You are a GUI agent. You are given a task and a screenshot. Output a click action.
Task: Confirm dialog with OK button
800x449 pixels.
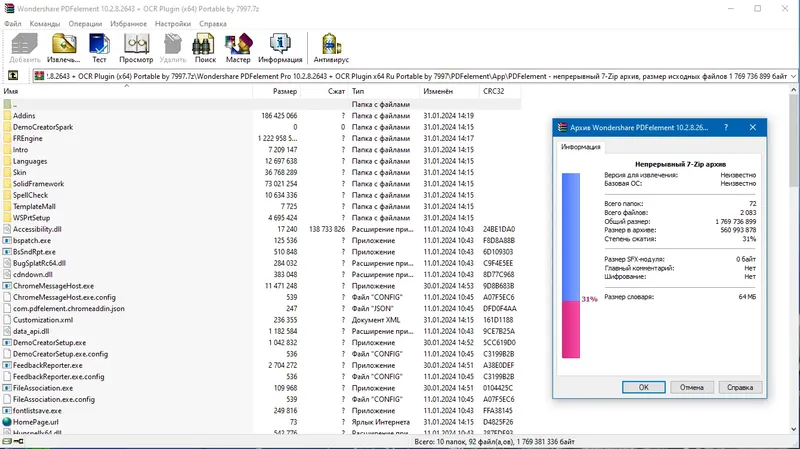click(x=643, y=387)
